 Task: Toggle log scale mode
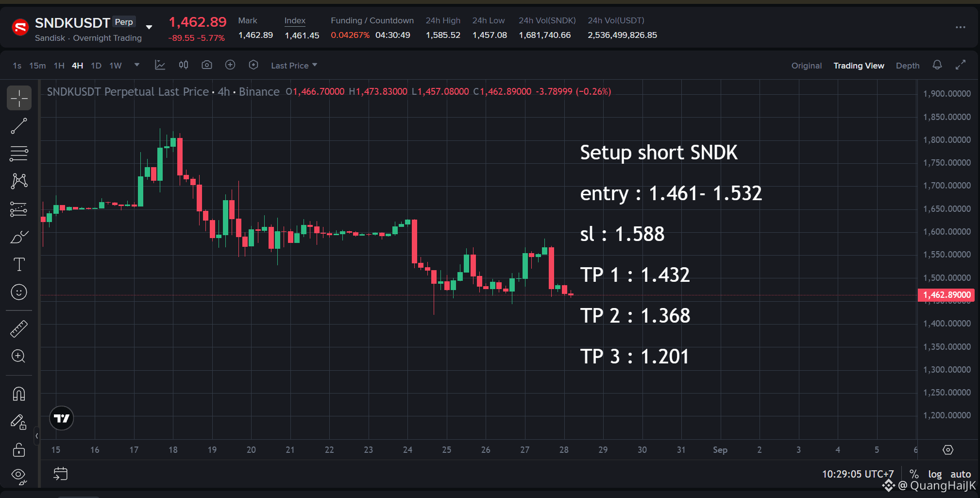tap(935, 474)
